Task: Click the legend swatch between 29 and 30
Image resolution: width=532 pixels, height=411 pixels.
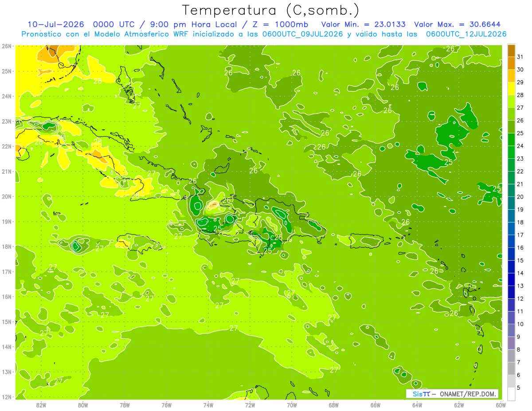Action: click(512, 75)
